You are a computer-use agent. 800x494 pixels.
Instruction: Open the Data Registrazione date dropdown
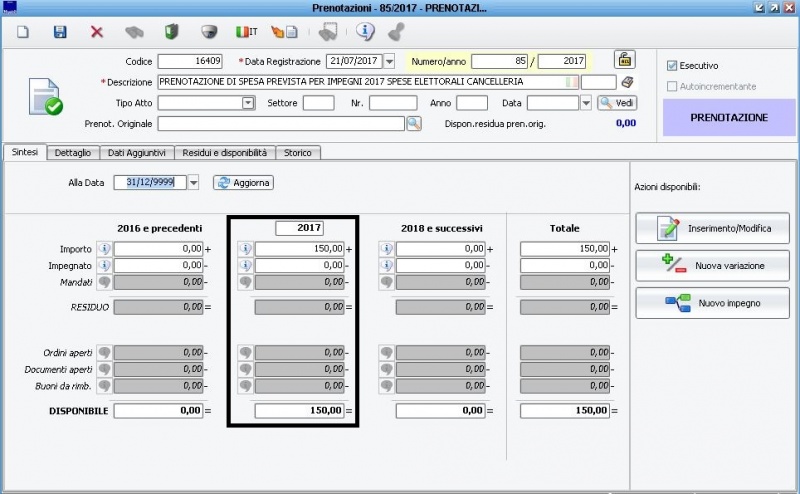click(389, 61)
